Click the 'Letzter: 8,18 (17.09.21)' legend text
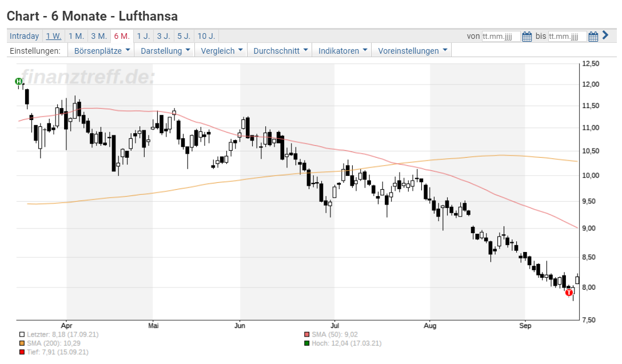 63,335
